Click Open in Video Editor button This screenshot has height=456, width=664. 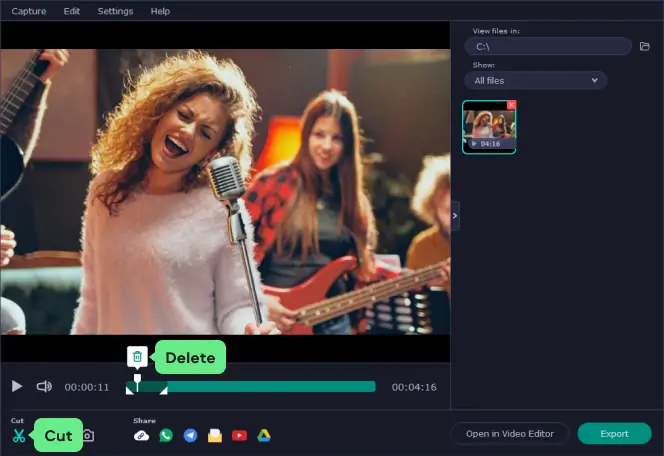(x=509, y=434)
